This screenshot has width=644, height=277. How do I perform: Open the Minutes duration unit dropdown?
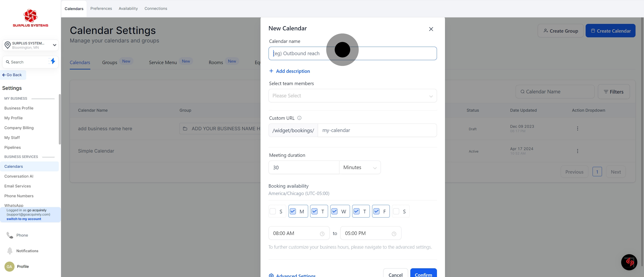360,167
